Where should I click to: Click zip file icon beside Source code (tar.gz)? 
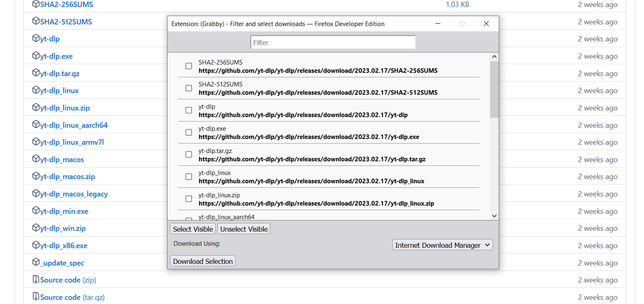coord(36,297)
